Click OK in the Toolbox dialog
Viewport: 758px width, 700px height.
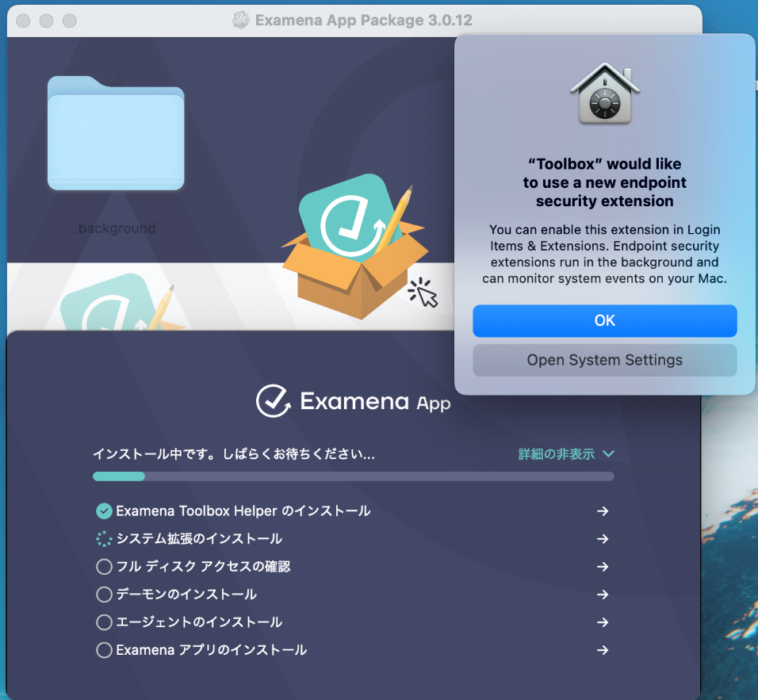pos(605,320)
